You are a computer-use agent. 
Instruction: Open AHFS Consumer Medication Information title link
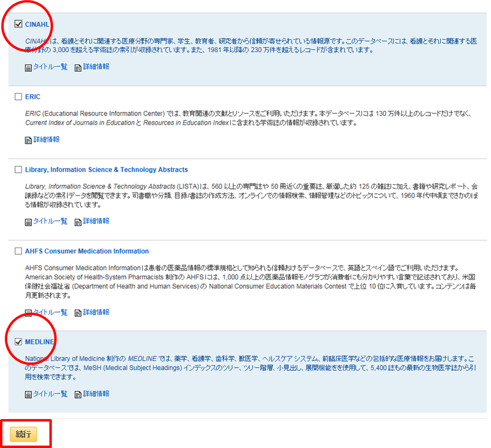pos(87,251)
